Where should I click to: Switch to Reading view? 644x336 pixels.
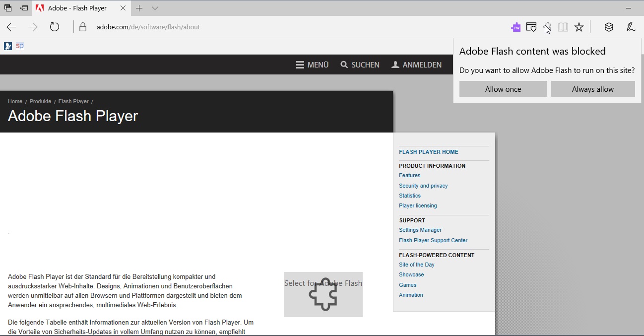tap(563, 27)
